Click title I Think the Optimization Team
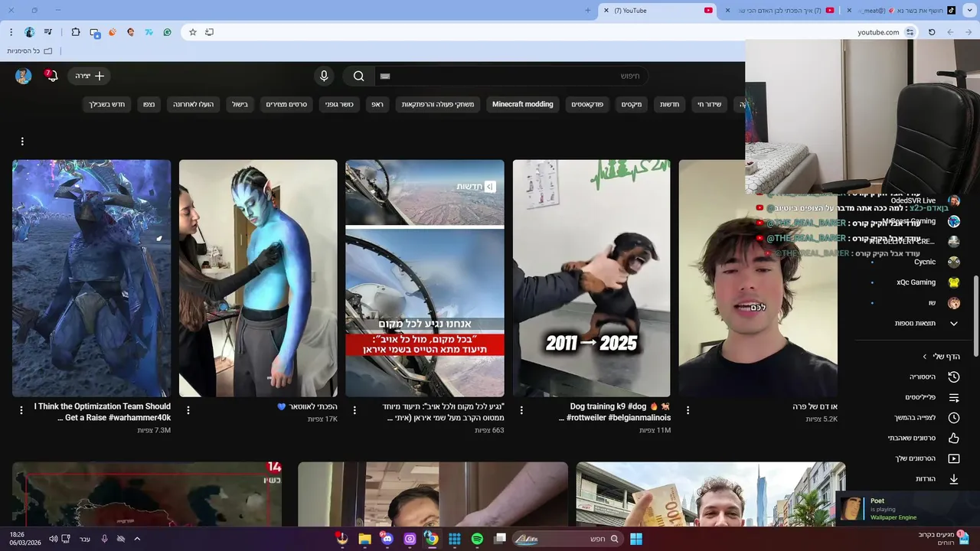This screenshot has width=980, height=551. coord(103,412)
